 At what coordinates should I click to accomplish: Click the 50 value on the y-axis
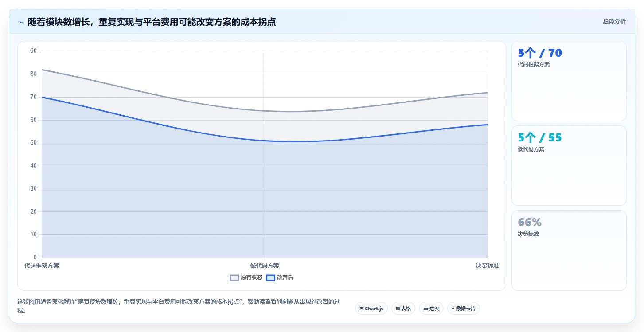tap(34, 143)
